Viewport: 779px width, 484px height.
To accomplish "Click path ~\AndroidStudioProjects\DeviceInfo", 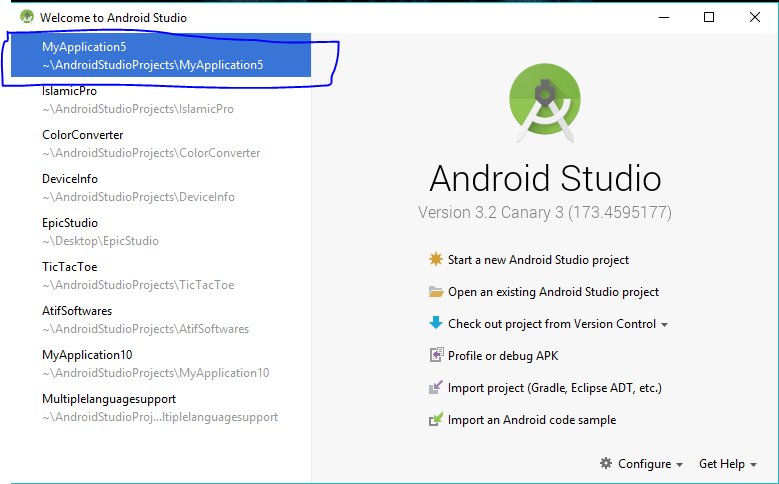I will (x=138, y=197).
